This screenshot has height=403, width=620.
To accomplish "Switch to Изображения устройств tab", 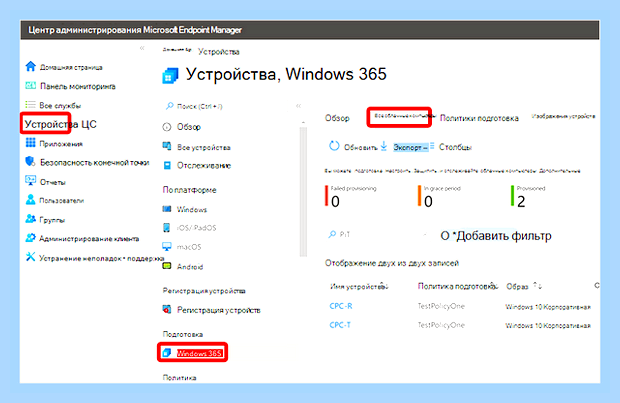I will pos(563,116).
